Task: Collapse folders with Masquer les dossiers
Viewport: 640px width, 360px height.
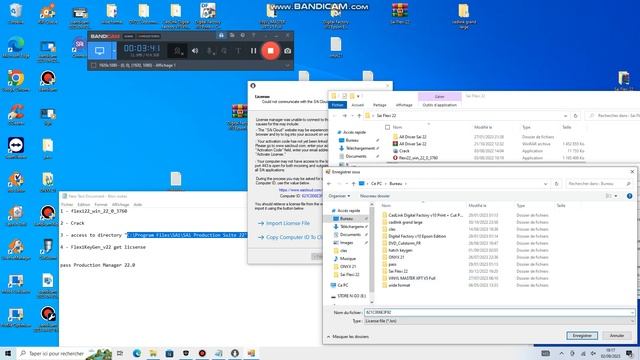Action: coord(348,337)
